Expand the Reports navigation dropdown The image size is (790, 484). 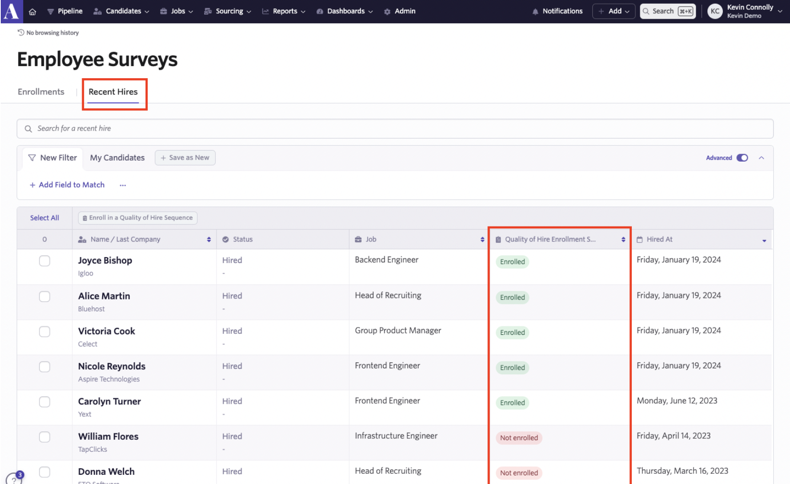(284, 11)
